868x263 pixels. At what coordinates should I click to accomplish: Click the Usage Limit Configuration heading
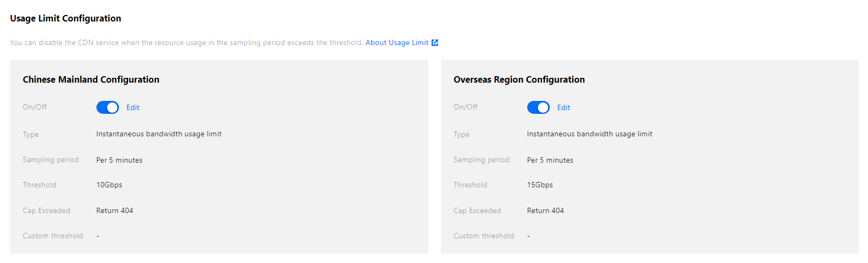pyautogui.click(x=65, y=18)
